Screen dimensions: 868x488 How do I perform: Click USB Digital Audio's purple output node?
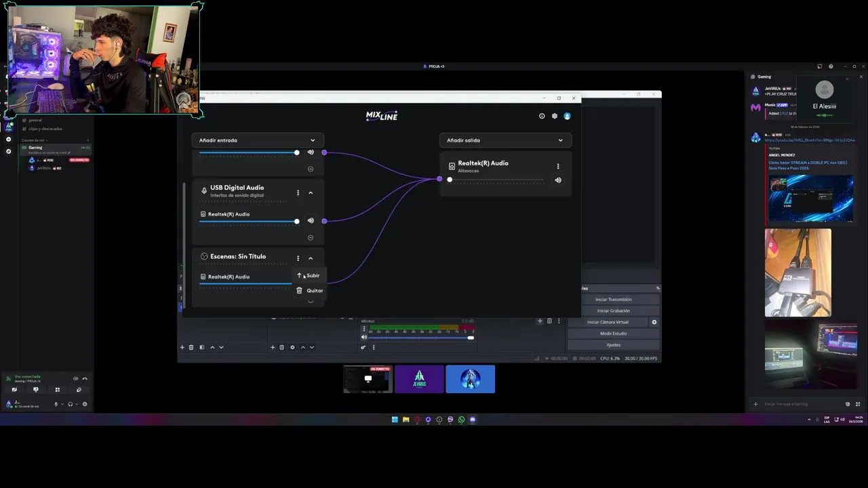coord(324,221)
